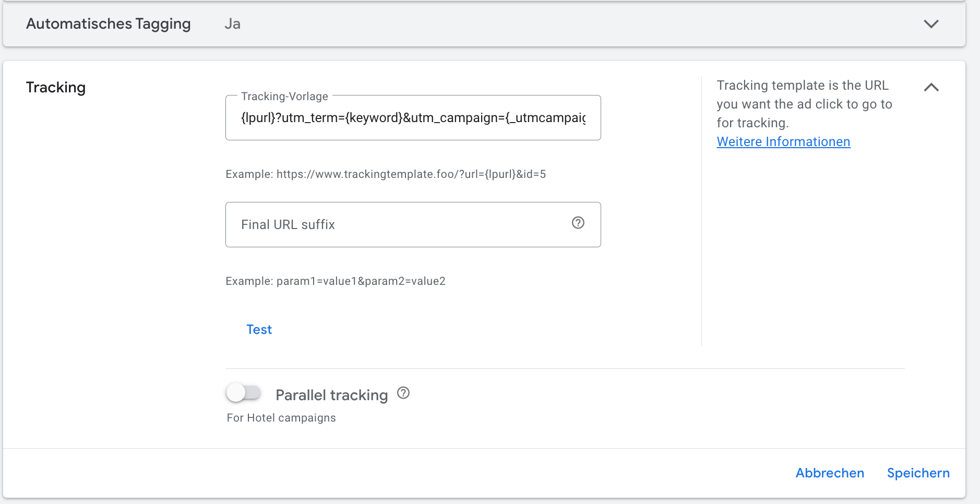Click the tracking template help description text

click(804, 104)
